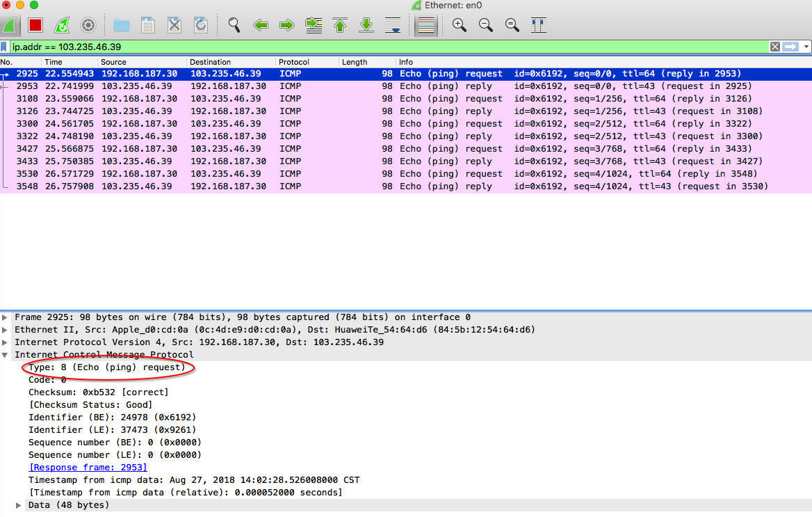The width and height of the screenshot is (812, 517).
Task: Expand Data (48 bytes) triangle
Action: (x=19, y=505)
